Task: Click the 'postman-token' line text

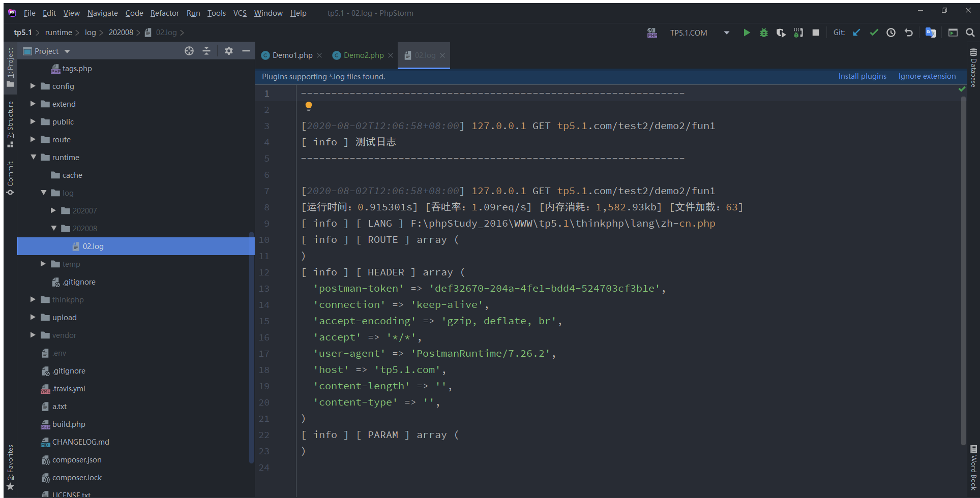Action: click(490, 289)
